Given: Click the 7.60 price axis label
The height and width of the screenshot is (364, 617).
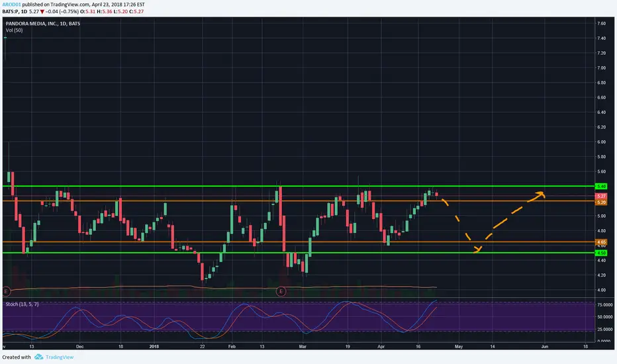Looking at the screenshot, I should [601, 24].
